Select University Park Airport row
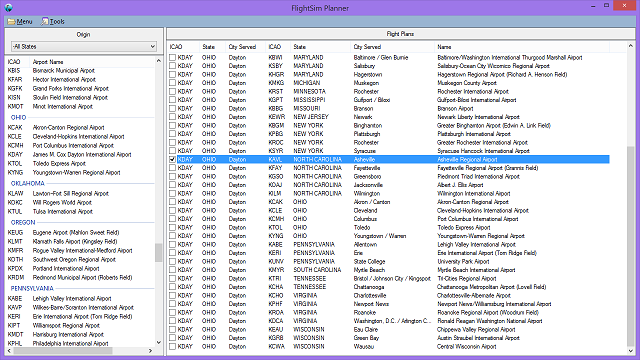The height and width of the screenshot is (360, 640). pyautogui.click(x=389, y=261)
